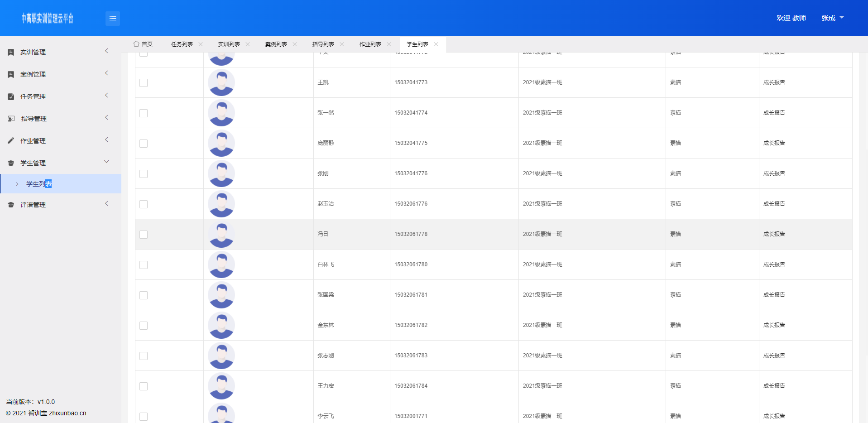Screen dimensions: 868x423
Task: Switch to the 案例列表 tab
Action: pos(276,44)
